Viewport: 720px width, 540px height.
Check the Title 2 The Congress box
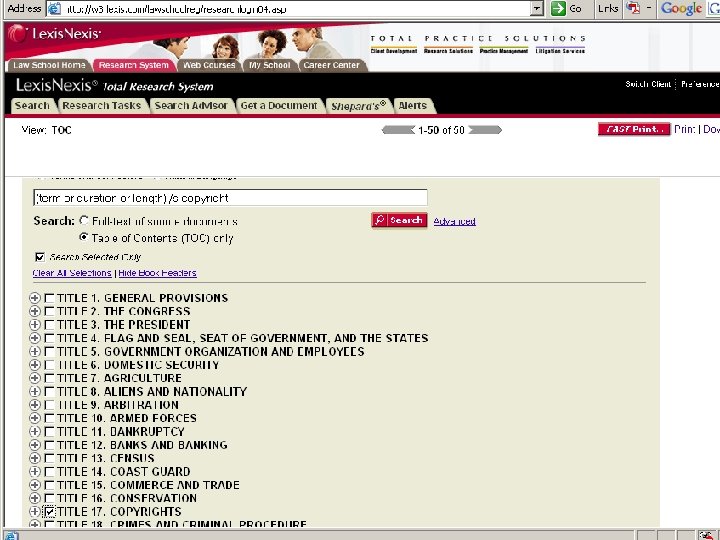point(49,312)
